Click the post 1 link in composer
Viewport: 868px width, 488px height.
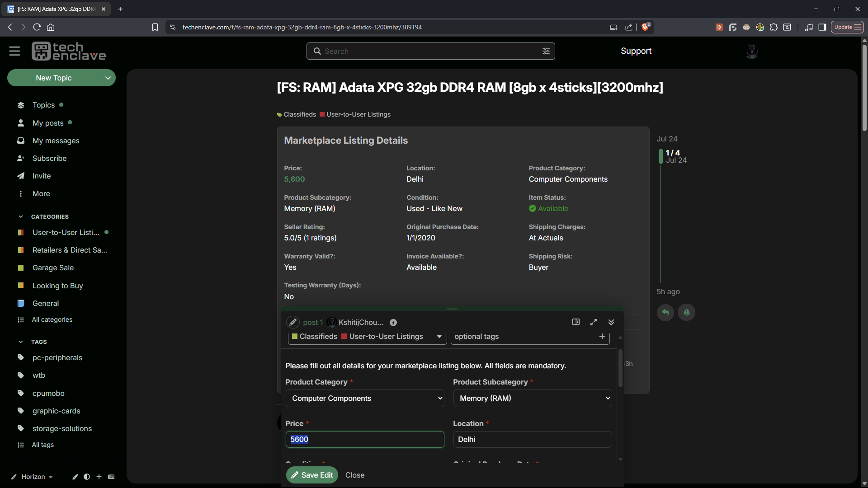pyautogui.click(x=313, y=322)
